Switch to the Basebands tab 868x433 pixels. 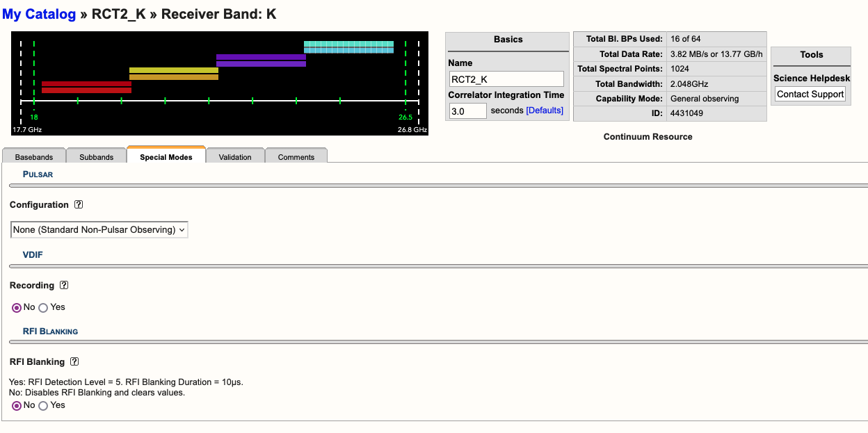(33, 157)
